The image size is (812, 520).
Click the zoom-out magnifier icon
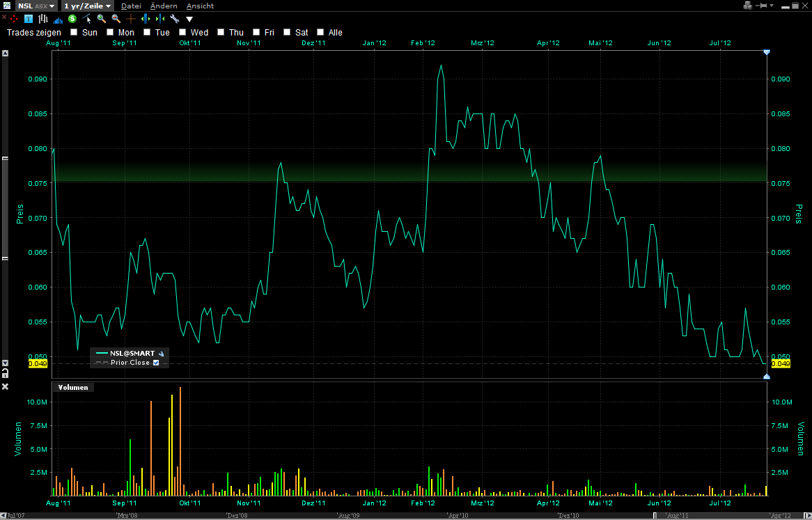[116, 19]
